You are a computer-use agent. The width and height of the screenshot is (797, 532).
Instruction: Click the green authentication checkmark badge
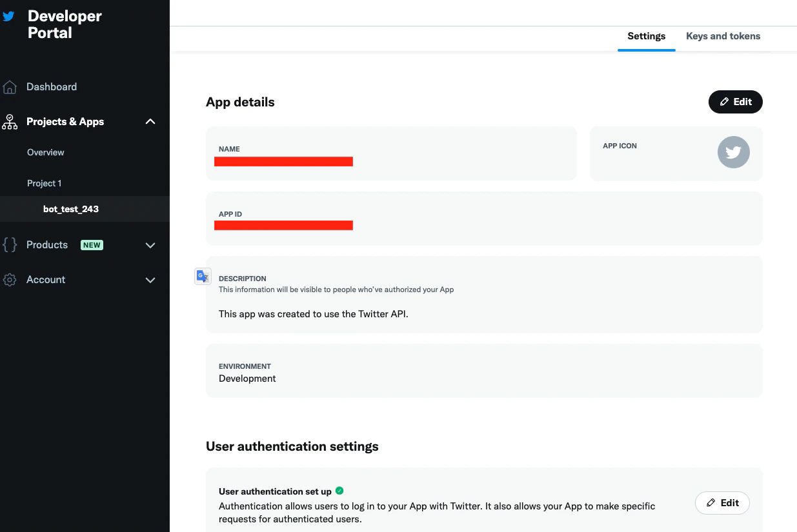[339, 491]
